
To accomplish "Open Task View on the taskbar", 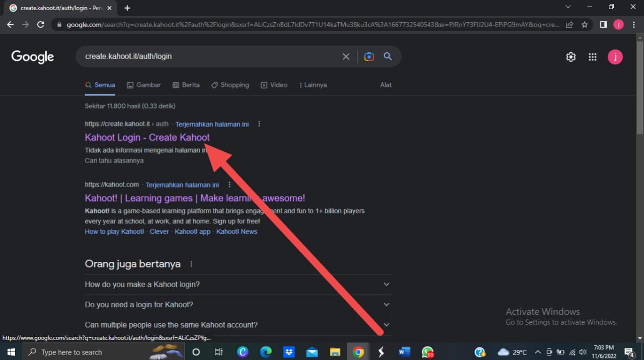I will [219, 352].
